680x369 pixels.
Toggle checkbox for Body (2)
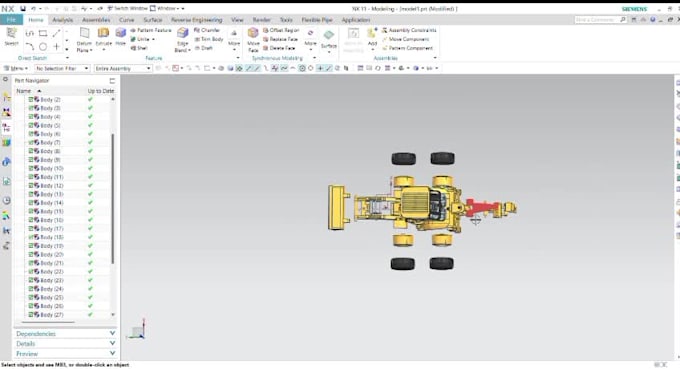31,99
